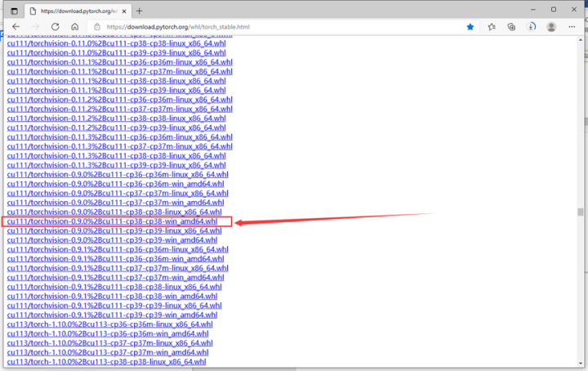The width and height of the screenshot is (588, 371).
Task: Download torchvision-0.11.1 cu111 cp38 linux wheel
Action: click(117, 81)
